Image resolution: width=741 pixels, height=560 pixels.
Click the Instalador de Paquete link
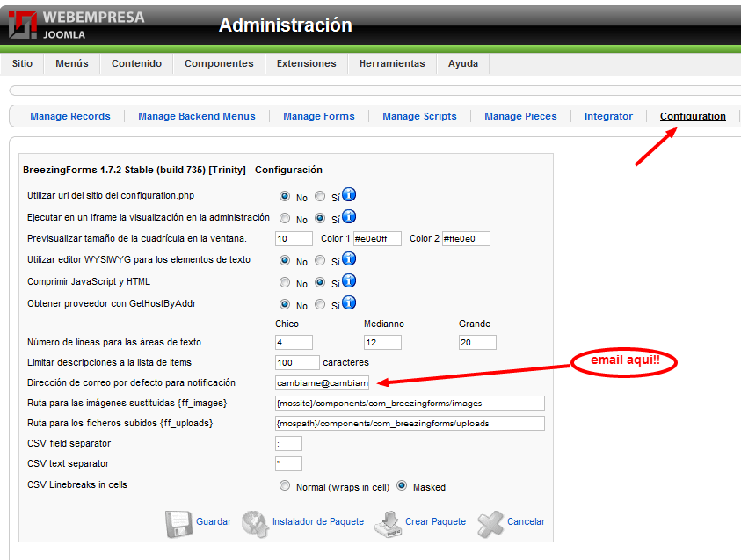pos(318,521)
